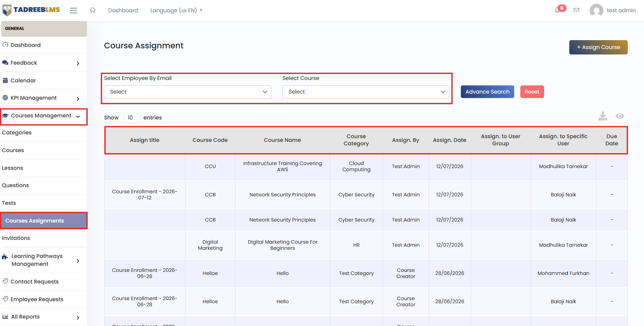Sort by Assign title column header
The width and height of the screenshot is (644, 326).
click(x=145, y=140)
